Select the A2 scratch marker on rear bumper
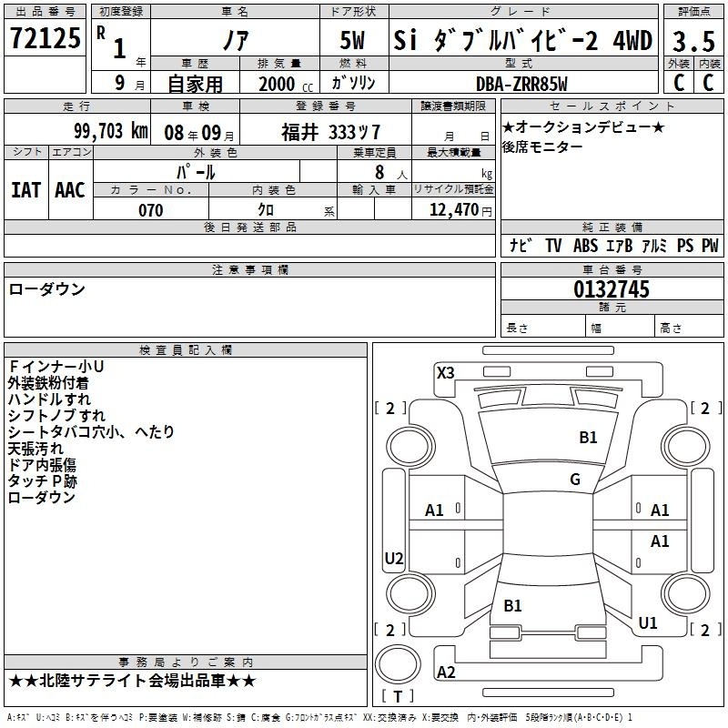This screenshot has height=728, width=728. coord(446,672)
